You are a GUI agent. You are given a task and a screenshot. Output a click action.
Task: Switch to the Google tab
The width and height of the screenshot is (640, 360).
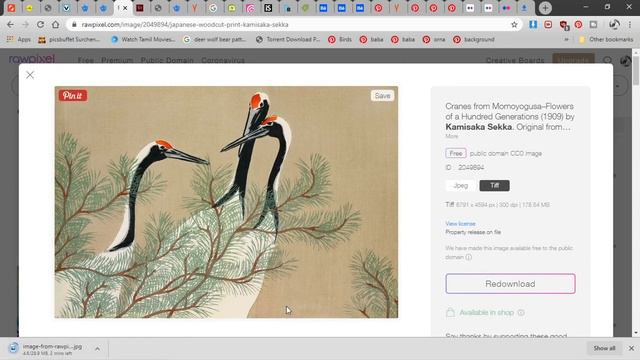[213, 8]
